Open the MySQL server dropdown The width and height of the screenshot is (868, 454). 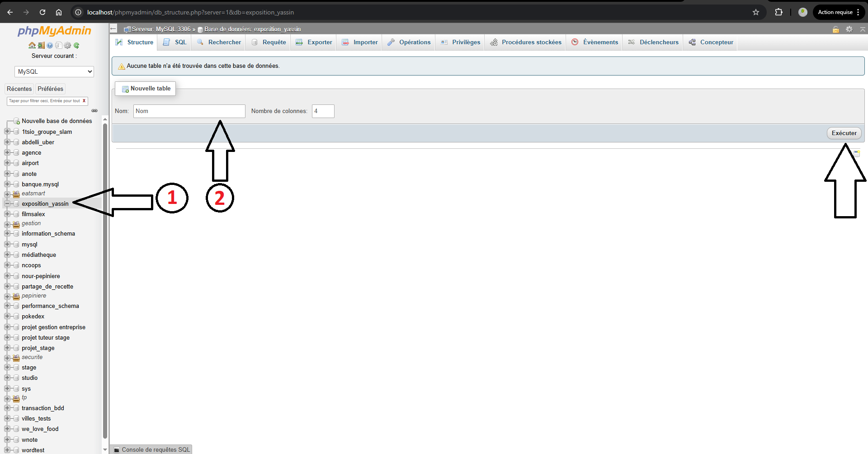pyautogui.click(x=54, y=71)
